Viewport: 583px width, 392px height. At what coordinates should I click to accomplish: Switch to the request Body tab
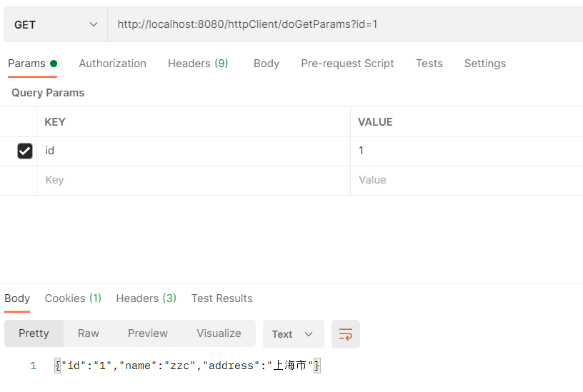pyautogui.click(x=266, y=64)
